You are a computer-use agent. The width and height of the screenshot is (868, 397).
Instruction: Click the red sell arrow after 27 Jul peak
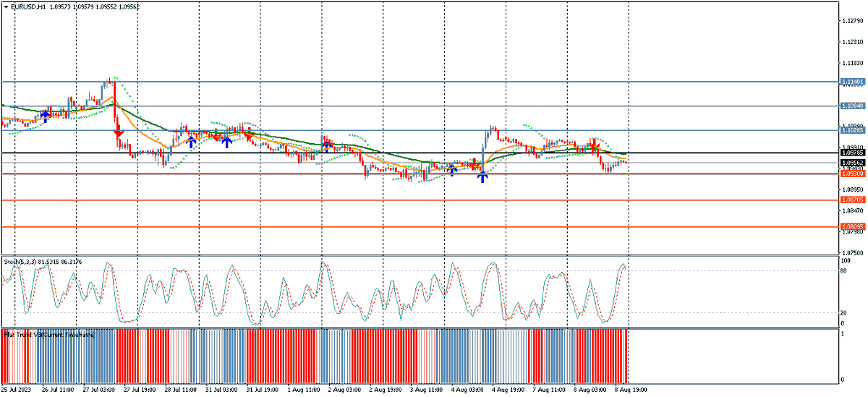point(118,132)
